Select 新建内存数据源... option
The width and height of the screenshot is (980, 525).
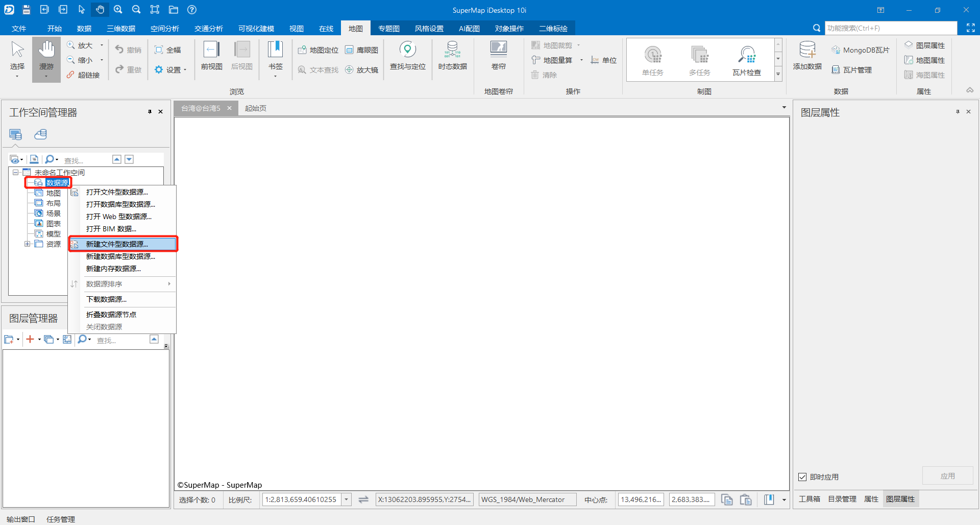tap(122, 269)
